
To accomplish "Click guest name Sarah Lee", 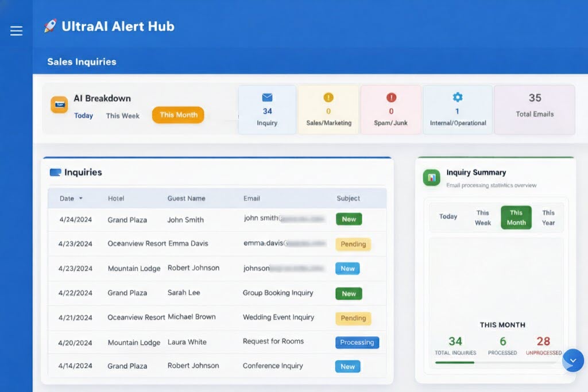I will click(183, 292).
